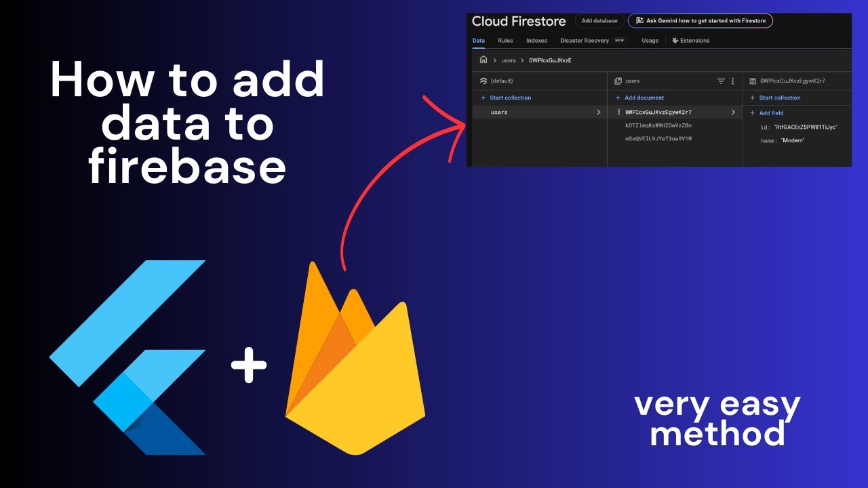Click 0WPIcxGuJKvzE in the breadcrumb path
868x488 pixels.
(550, 60)
